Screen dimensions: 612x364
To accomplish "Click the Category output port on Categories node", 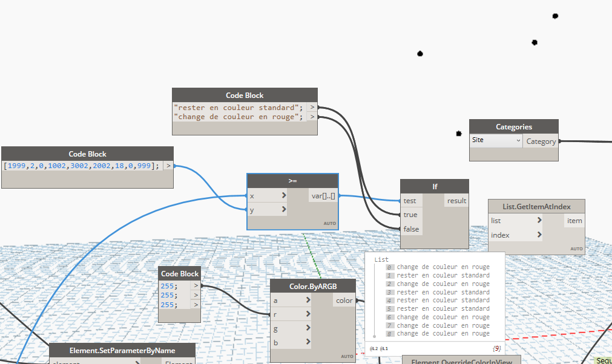I will tap(541, 141).
